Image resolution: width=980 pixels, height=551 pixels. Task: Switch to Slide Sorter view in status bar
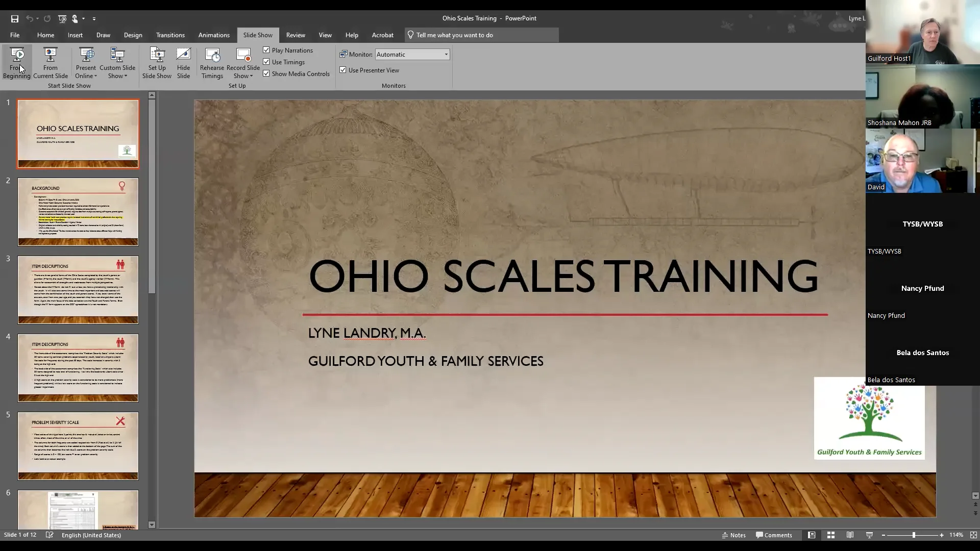[830, 535]
